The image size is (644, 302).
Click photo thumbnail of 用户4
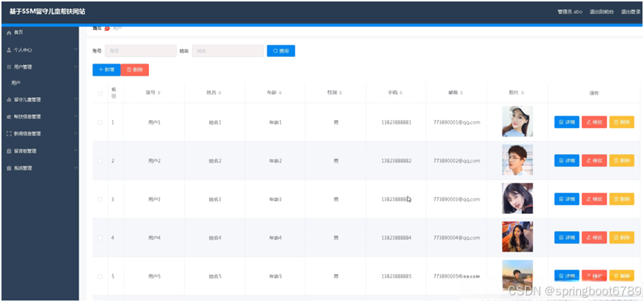coord(517,237)
